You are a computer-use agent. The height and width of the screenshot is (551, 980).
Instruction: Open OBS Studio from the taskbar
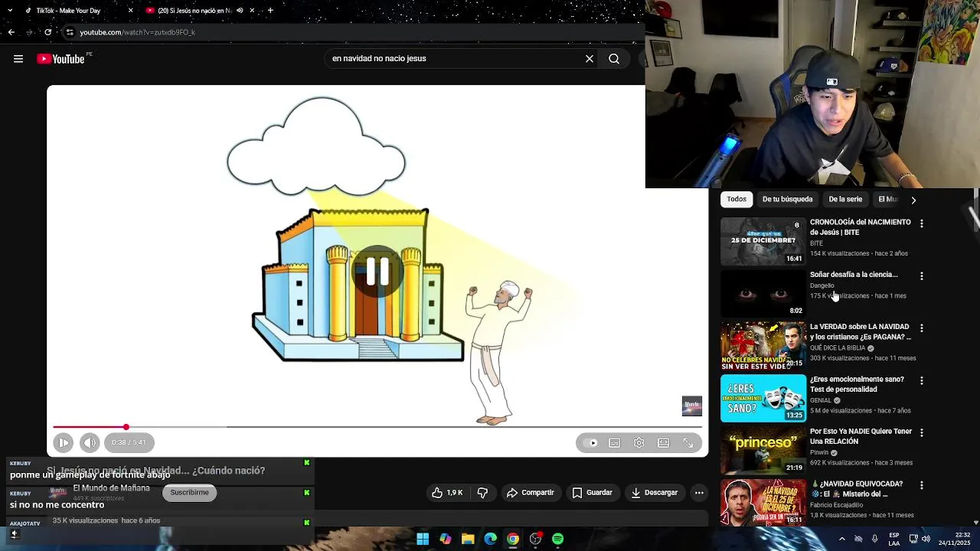[x=535, y=540]
